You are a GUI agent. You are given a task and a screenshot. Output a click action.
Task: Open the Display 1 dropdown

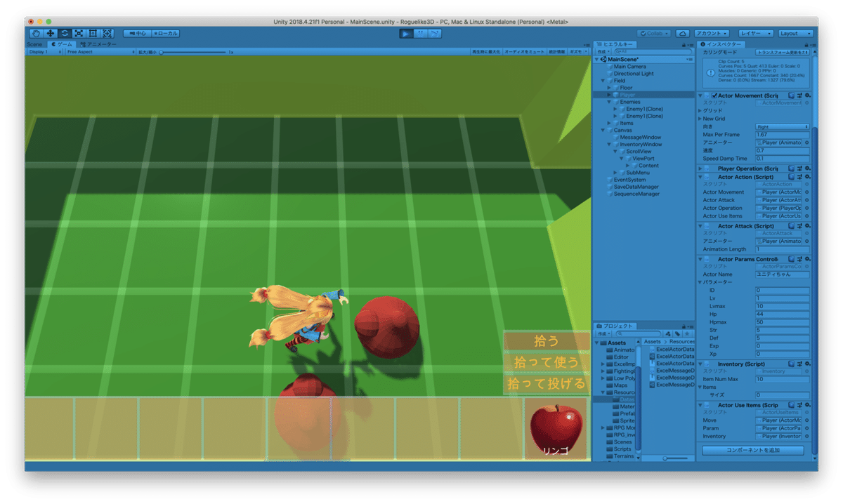(44, 52)
